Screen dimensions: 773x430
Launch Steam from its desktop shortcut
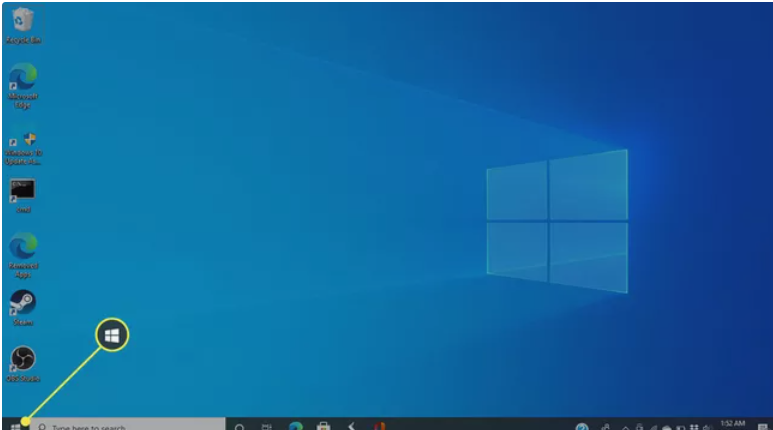pos(23,307)
